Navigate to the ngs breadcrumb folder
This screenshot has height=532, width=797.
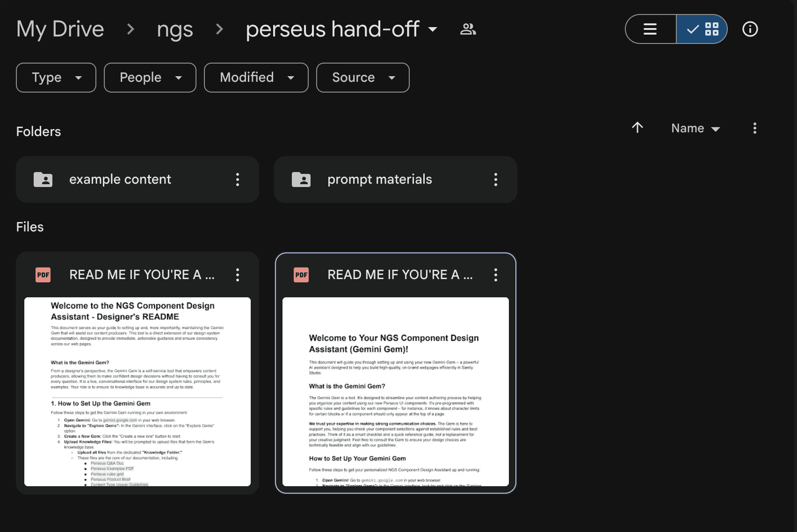(x=175, y=29)
